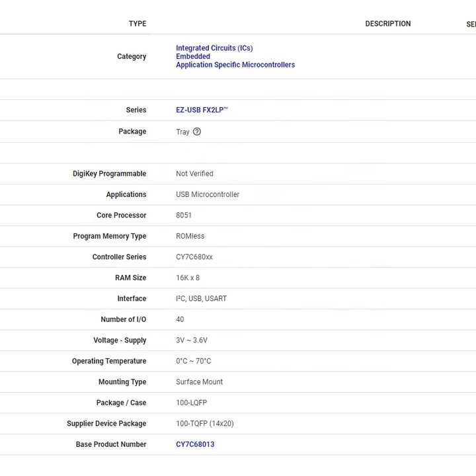Select the 100-TQFP (14x20) supplier package value

click(x=205, y=424)
